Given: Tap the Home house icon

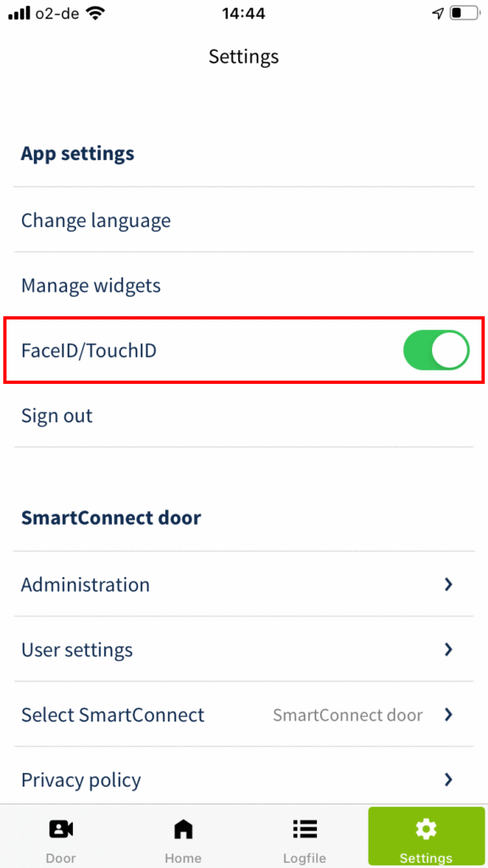Looking at the screenshot, I should coord(183,829).
